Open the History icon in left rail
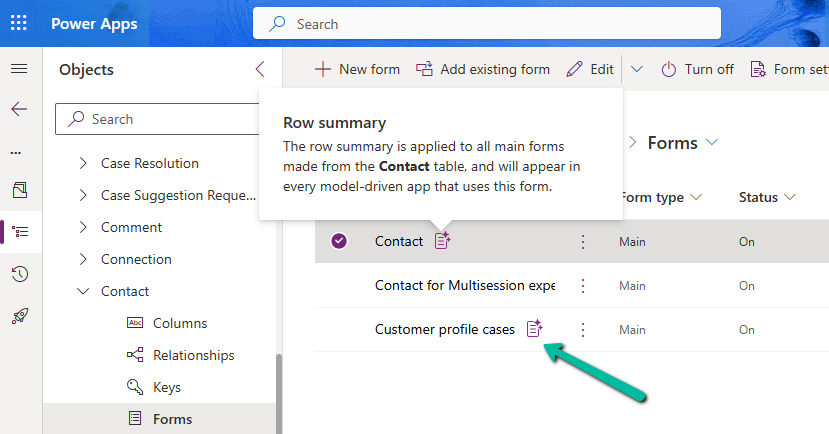This screenshot has height=434, width=829. pos(19,274)
